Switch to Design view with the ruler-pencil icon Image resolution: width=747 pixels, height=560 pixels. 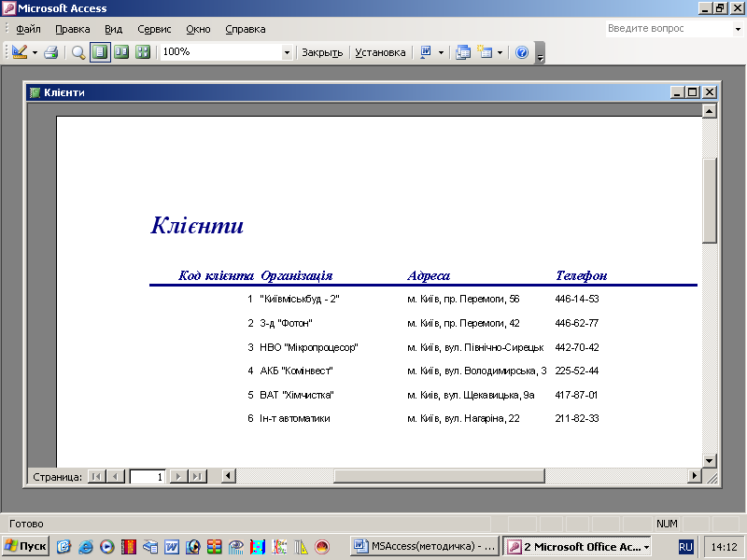point(20,52)
